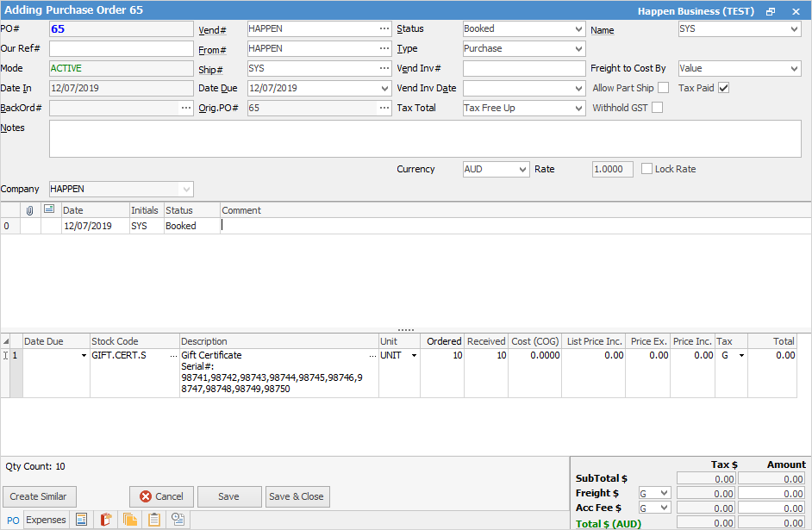Image resolution: width=812 pixels, height=530 pixels.
Task: Open the Currency AUD dropdown
Action: pyautogui.click(x=522, y=170)
